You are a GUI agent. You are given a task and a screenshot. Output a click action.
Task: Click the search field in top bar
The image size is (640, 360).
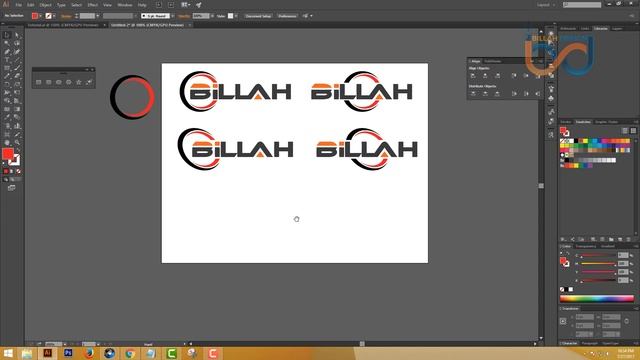(x=582, y=5)
